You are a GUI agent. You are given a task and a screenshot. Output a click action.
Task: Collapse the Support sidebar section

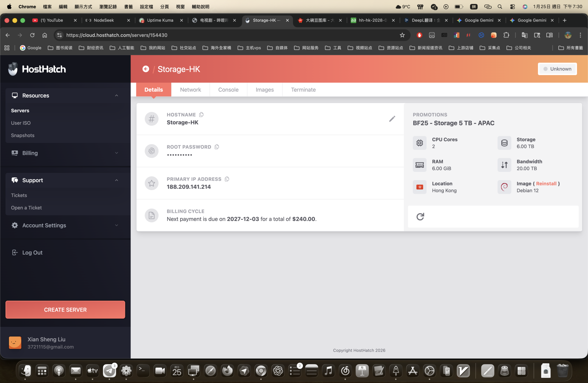pyautogui.click(x=65, y=180)
